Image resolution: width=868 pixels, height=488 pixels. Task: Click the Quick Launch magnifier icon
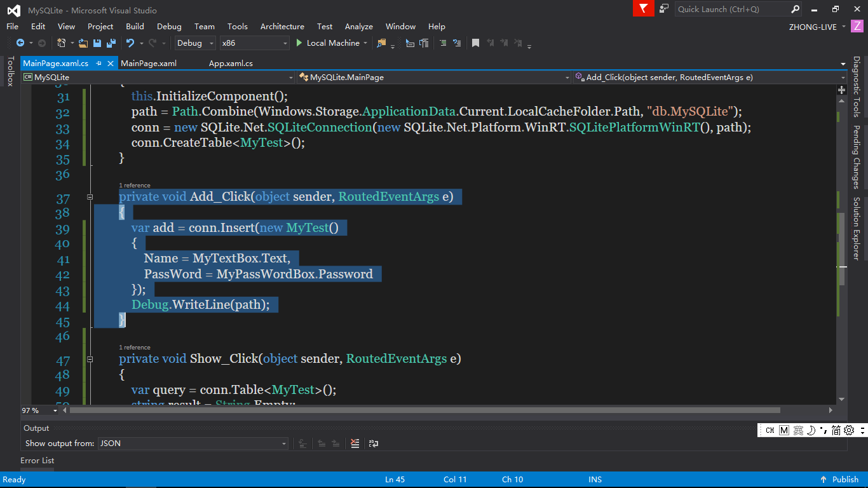[x=795, y=9]
